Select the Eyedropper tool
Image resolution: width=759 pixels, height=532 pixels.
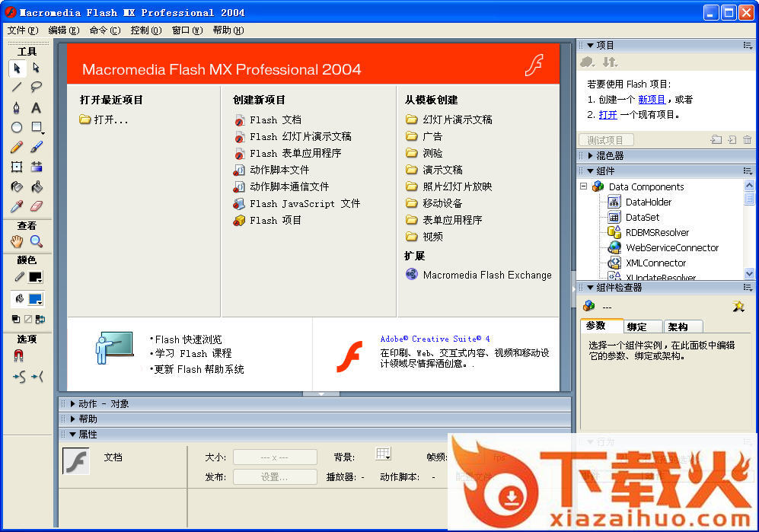coord(17,207)
